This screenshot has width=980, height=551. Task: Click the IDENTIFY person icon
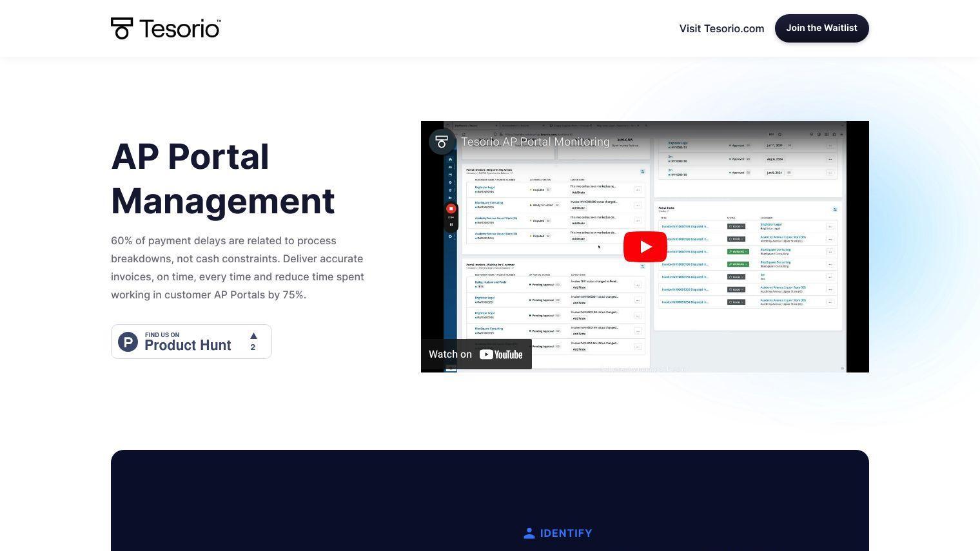(529, 533)
